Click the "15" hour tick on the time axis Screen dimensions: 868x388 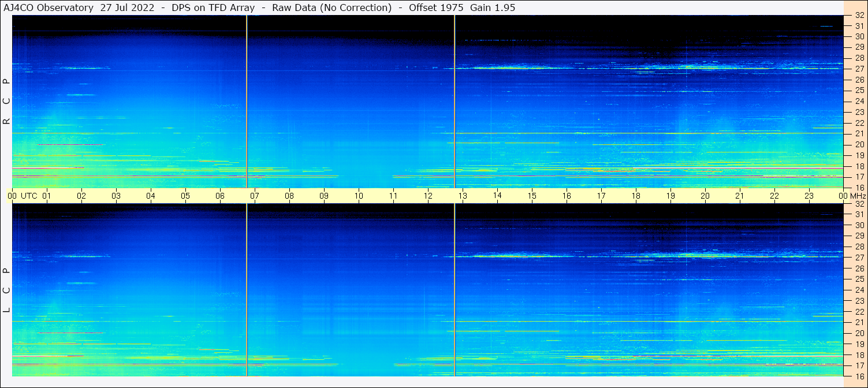click(x=532, y=196)
